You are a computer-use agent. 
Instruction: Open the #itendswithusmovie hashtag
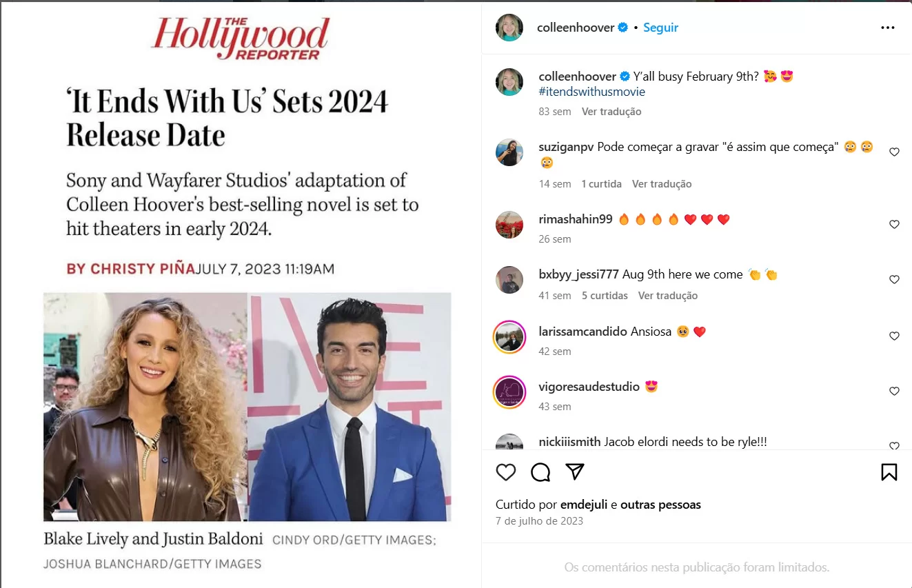(x=591, y=92)
